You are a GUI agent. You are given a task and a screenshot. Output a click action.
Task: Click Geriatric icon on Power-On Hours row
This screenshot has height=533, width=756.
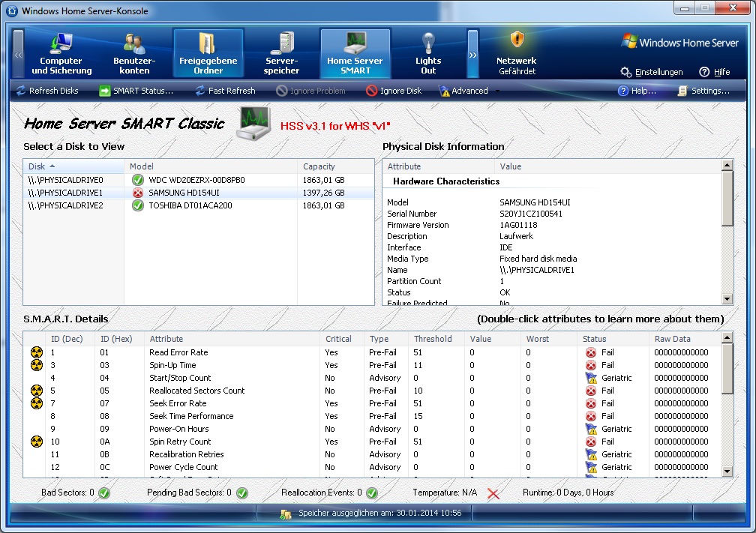point(591,429)
